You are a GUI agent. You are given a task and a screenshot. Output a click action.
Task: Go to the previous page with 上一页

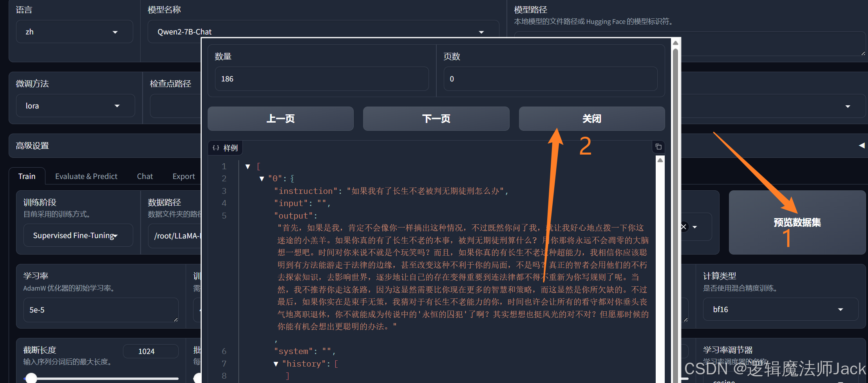point(280,119)
